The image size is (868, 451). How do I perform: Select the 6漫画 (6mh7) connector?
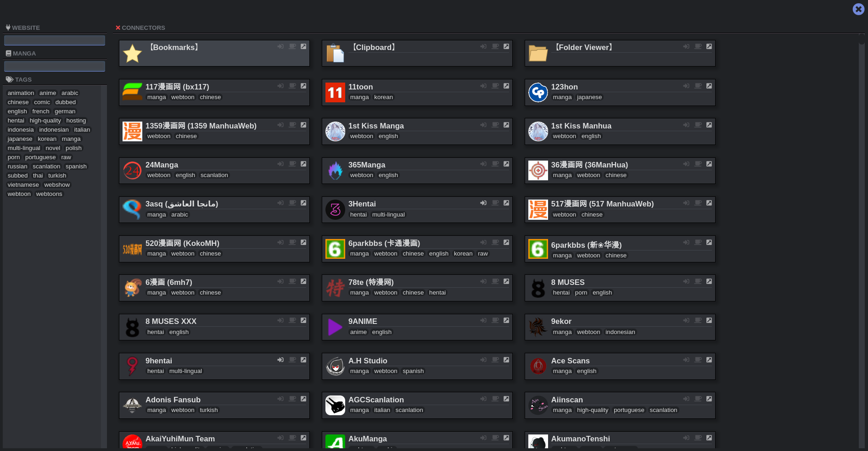pos(214,288)
